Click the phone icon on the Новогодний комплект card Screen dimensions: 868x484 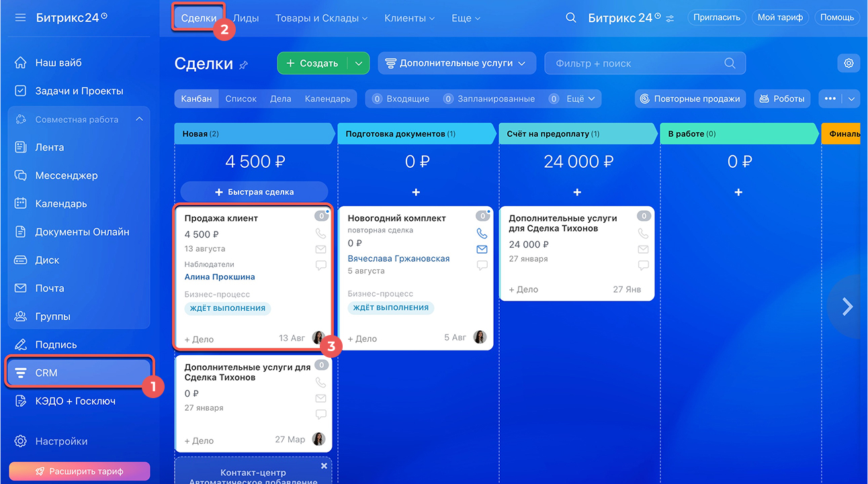[x=482, y=234]
